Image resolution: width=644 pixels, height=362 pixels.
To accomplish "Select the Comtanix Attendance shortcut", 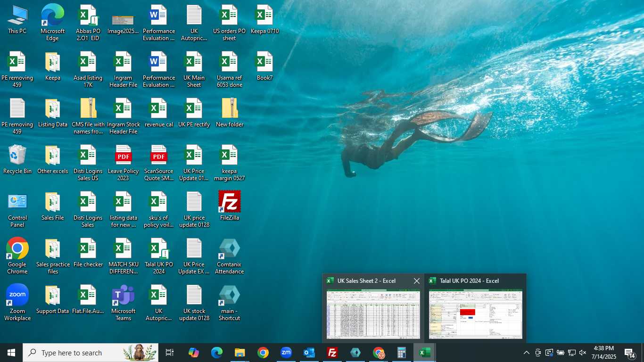I will pos(229,256).
